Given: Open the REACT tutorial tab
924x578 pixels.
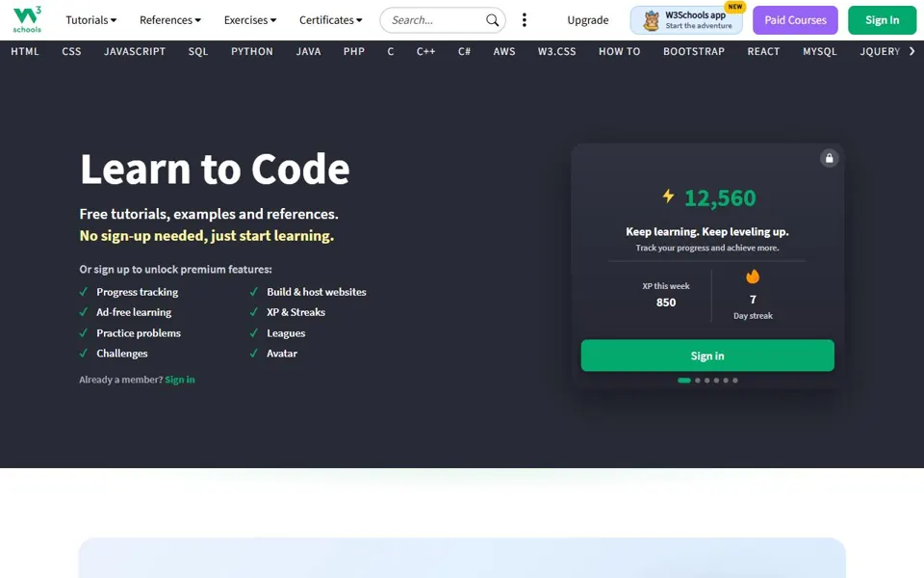Looking at the screenshot, I should tap(763, 51).
